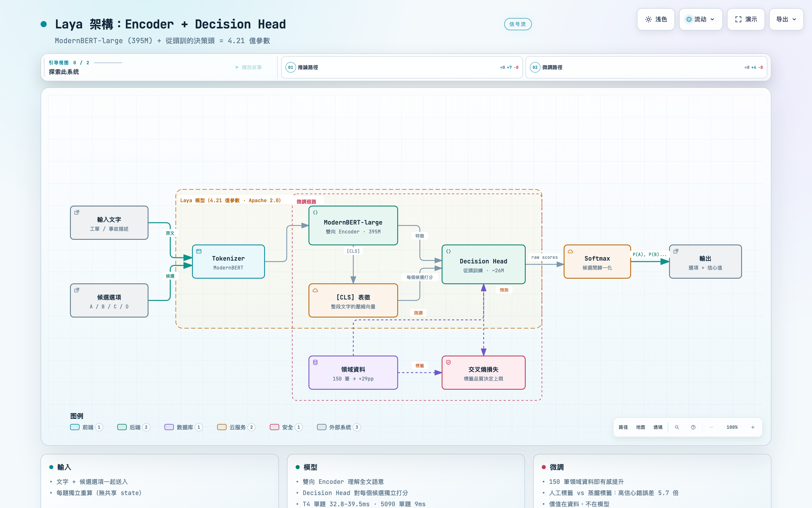812x508 pixels.
Task: Play the guided story with 播放故事
Action: coord(249,67)
